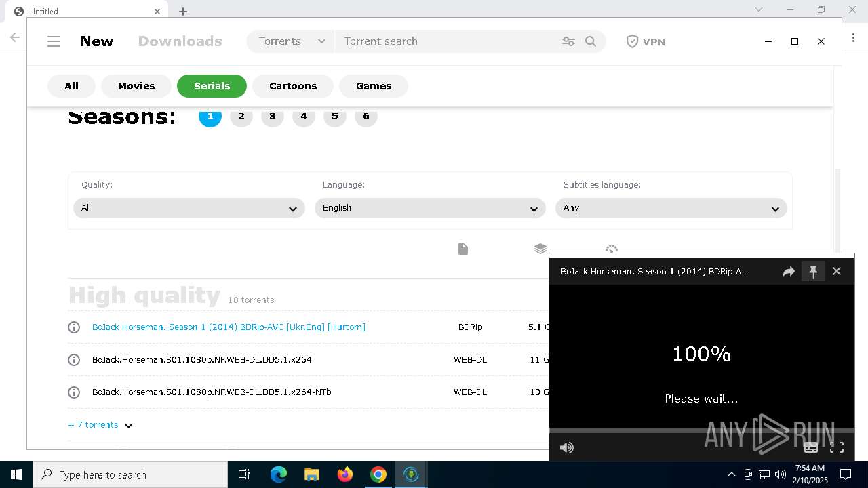Image resolution: width=868 pixels, height=488 pixels.
Task: Open a new browser tab
Action: pyautogui.click(x=183, y=11)
